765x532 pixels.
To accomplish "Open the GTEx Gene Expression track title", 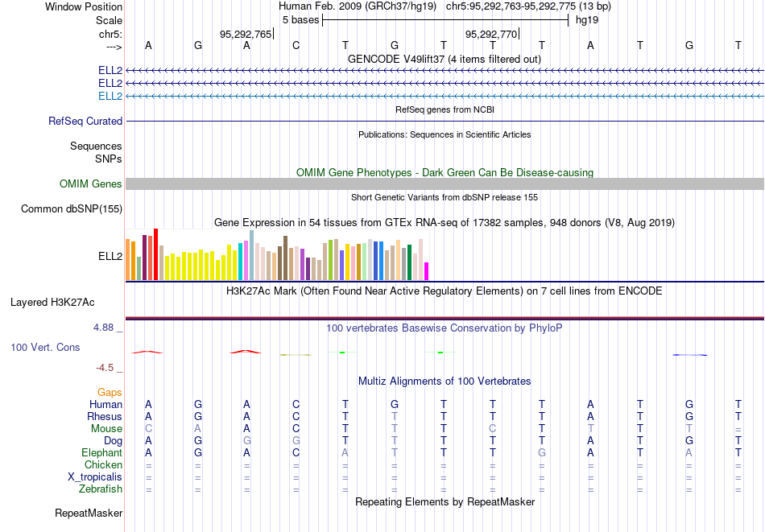I will click(x=445, y=222).
